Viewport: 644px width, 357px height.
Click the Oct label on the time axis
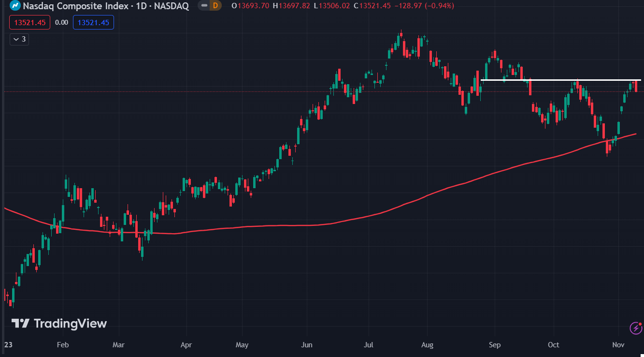554,345
